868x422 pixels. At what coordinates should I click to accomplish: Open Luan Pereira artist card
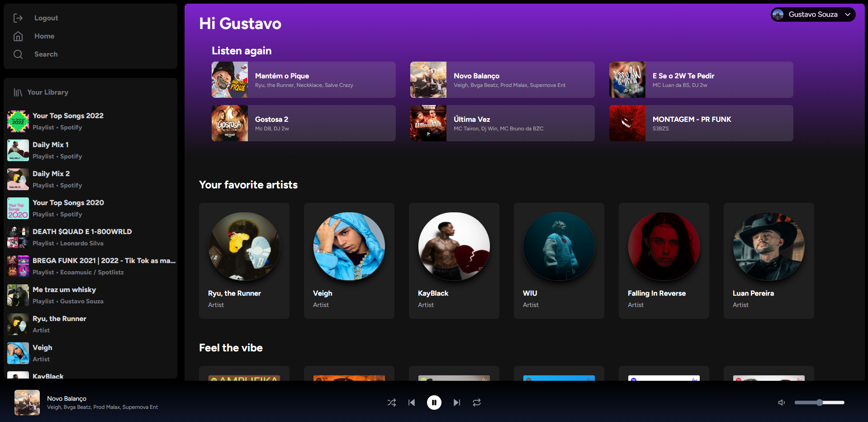click(x=769, y=261)
